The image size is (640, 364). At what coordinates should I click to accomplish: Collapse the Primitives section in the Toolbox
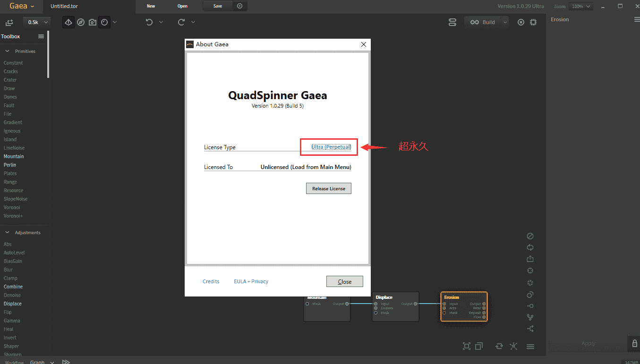(x=7, y=51)
